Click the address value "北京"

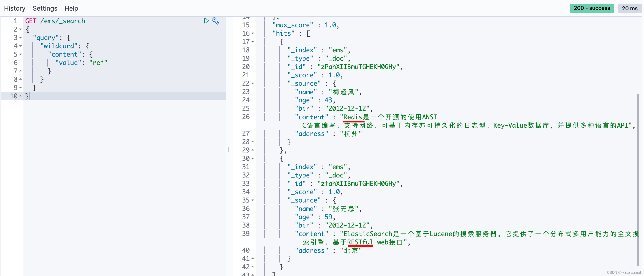pyautogui.click(x=351, y=251)
